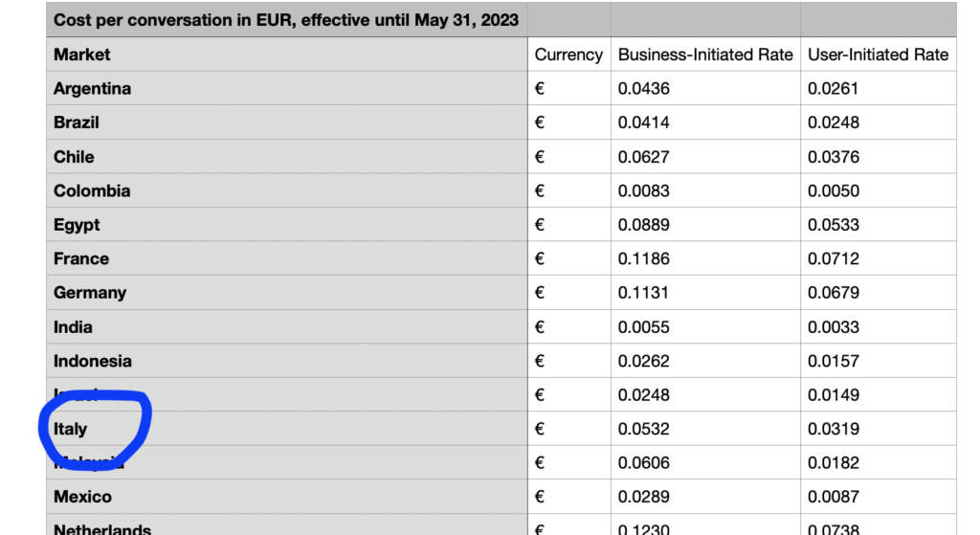The image size is (980, 535).
Task: Click the Netherlands market cell
Action: (287, 525)
